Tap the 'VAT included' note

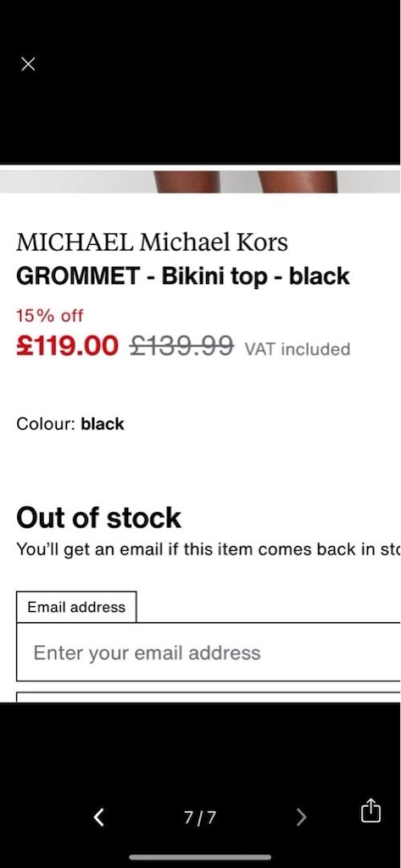pyautogui.click(x=298, y=349)
